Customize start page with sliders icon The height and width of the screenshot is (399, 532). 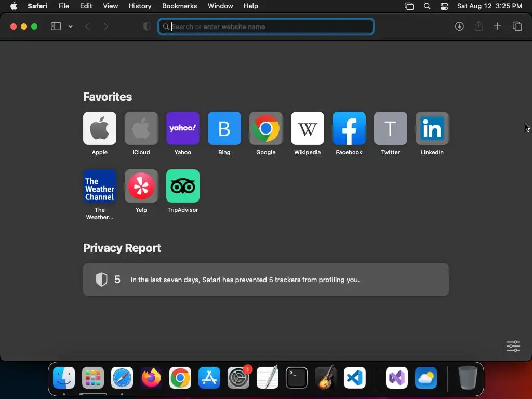pos(513,346)
